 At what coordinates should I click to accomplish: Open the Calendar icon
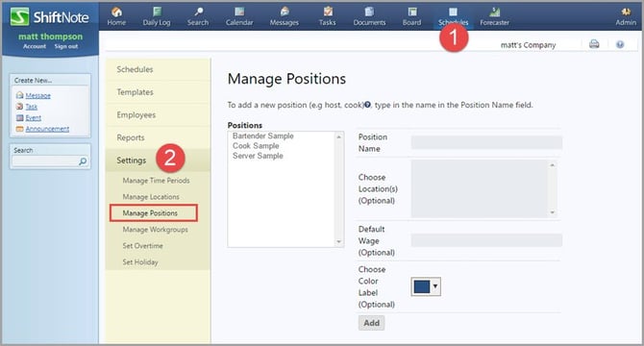point(239,12)
